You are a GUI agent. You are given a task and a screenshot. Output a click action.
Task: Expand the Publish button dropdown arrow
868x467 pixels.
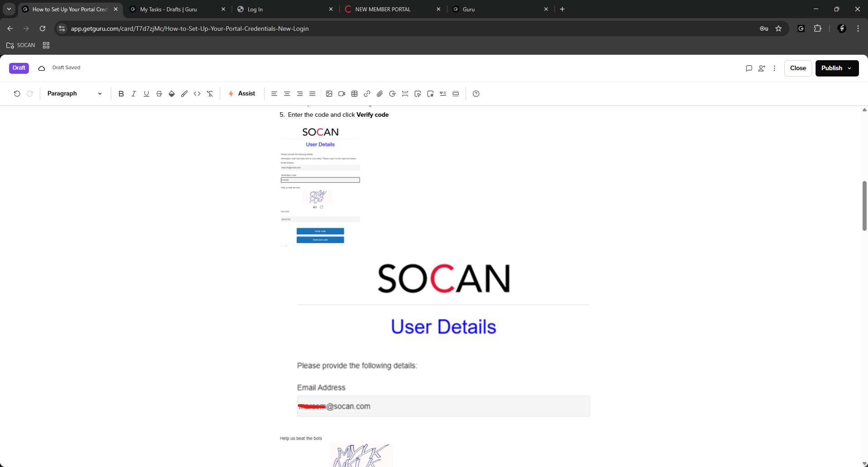click(849, 68)
